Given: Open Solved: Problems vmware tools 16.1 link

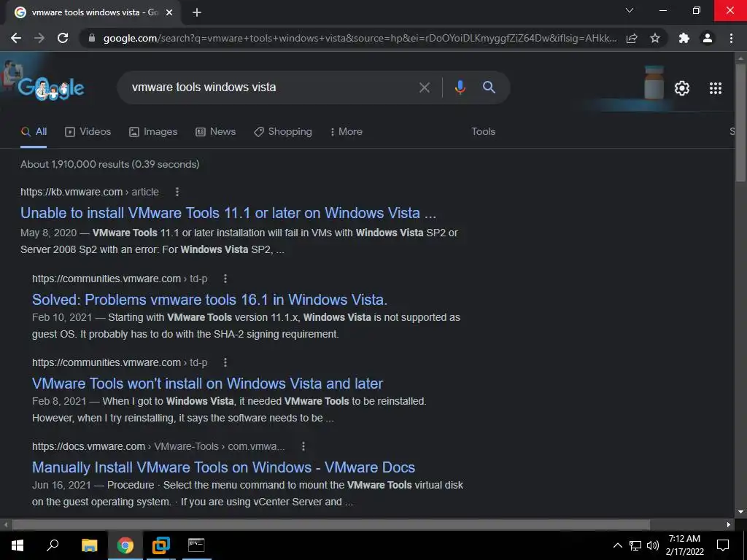Looking at the screenshot, I should 209,300.
